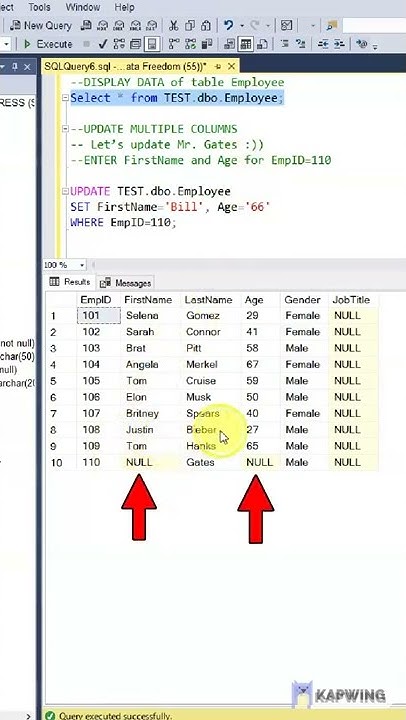406x720 pixels.
Task: Execute the current query
Action: pyautogui.click(x=48, y=45)
